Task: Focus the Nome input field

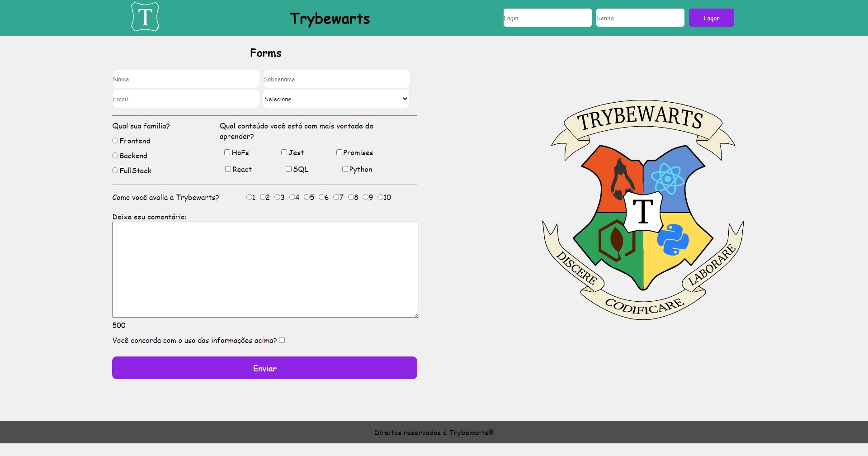Action: point(186,79)
